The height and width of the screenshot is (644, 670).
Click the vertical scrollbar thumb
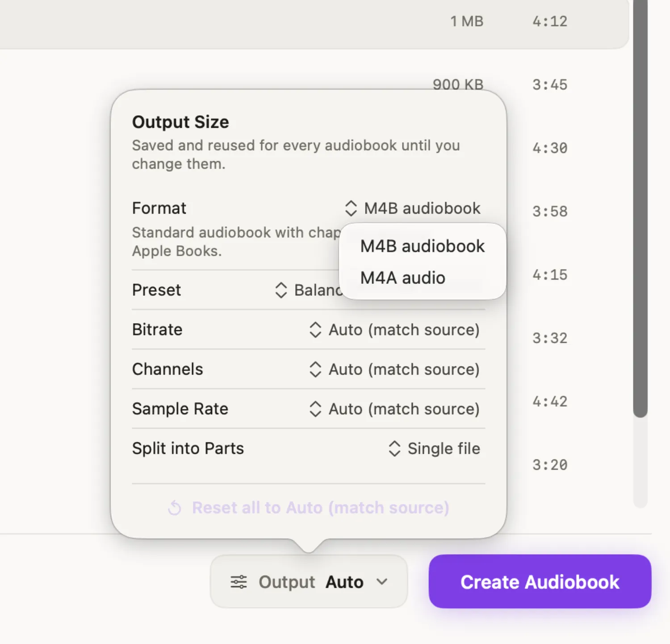coord(640,208)
